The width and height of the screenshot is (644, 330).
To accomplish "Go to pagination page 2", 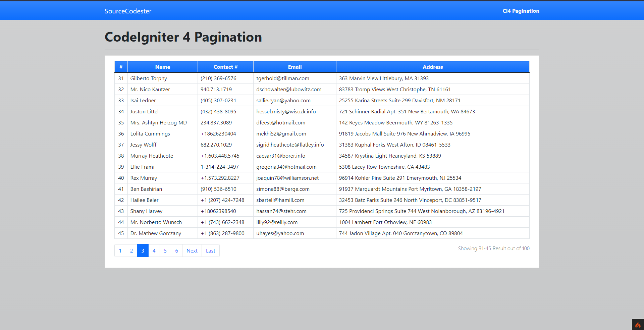I will [x=131, y=251].
